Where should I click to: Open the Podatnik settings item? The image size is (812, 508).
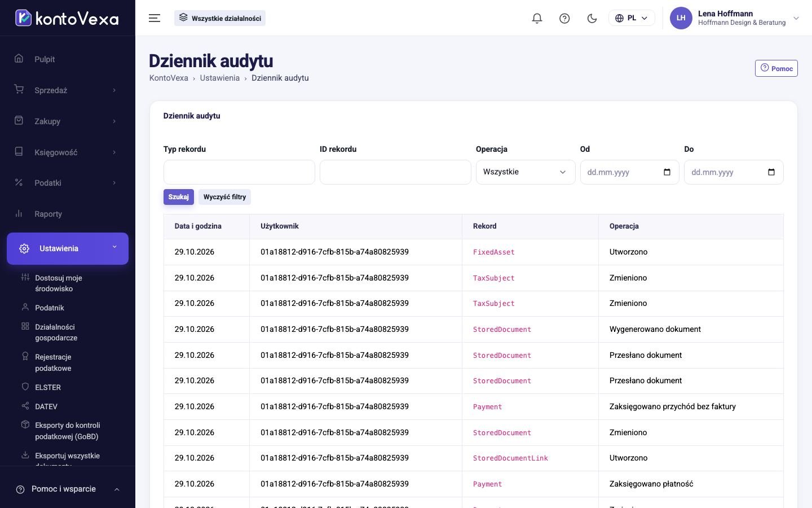[50, 308]
